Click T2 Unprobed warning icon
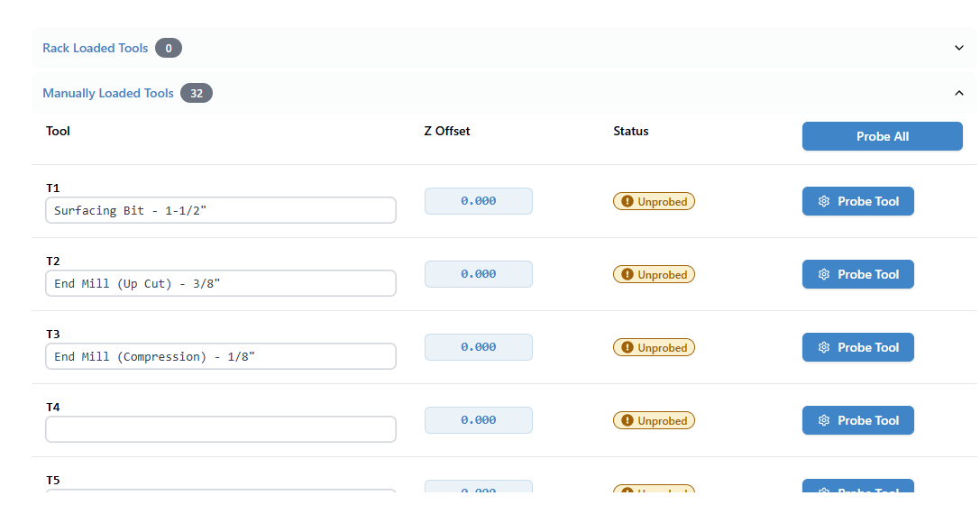Viewport: 980px width, 505px height. click(x=627, y=275)
